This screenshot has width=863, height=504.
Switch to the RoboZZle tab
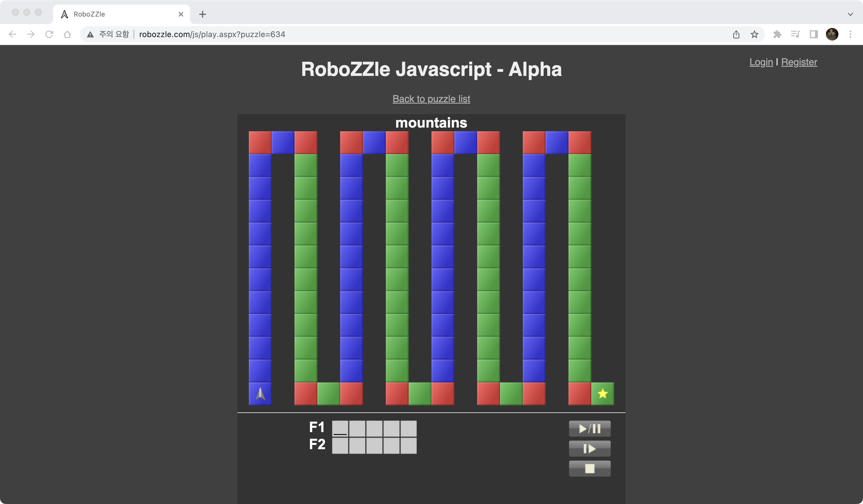(122, 14)
